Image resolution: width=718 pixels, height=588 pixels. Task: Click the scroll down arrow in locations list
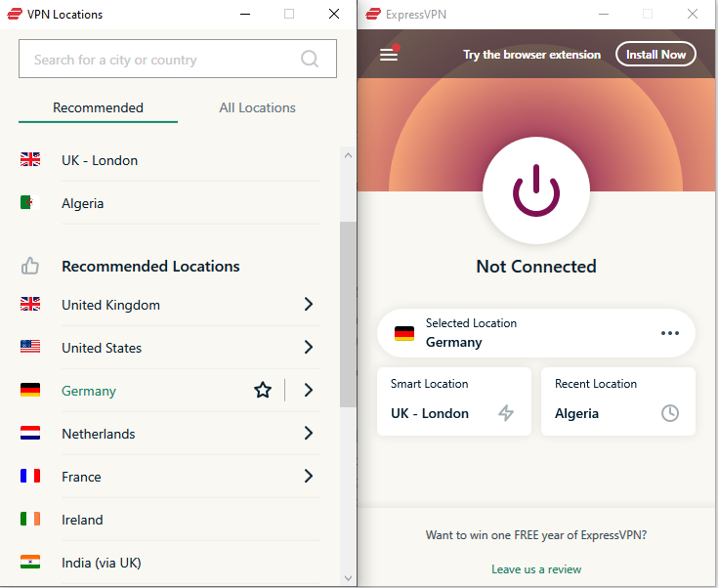[x=348, y=578]
